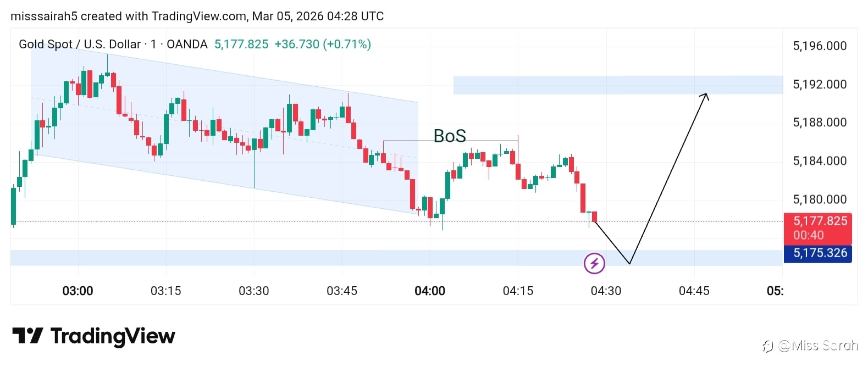Click the Miss Sarah watermark icon
The image size is (868, 367).
768,346
